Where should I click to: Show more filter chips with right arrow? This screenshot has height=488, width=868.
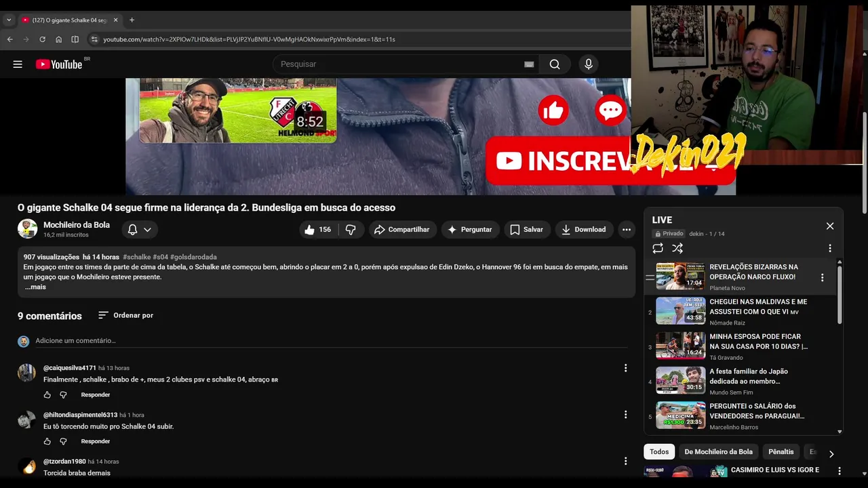[831, 453]
